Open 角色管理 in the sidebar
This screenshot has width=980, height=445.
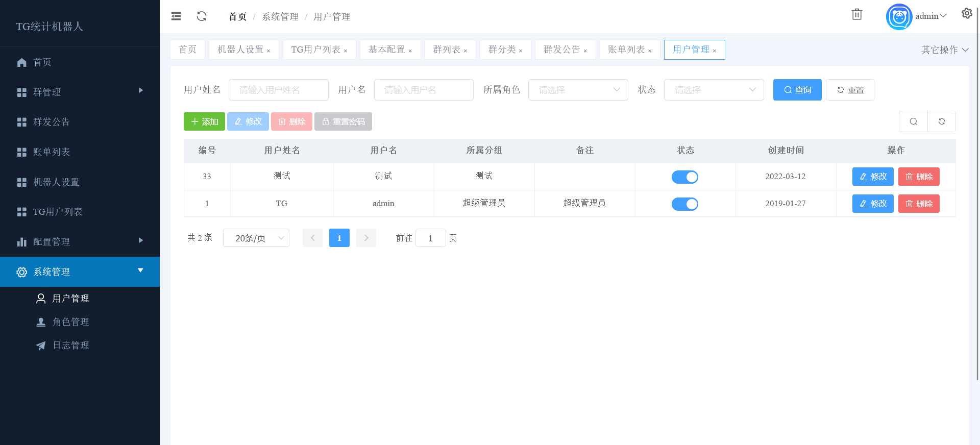pyautogui.click(x=70, y=322)
